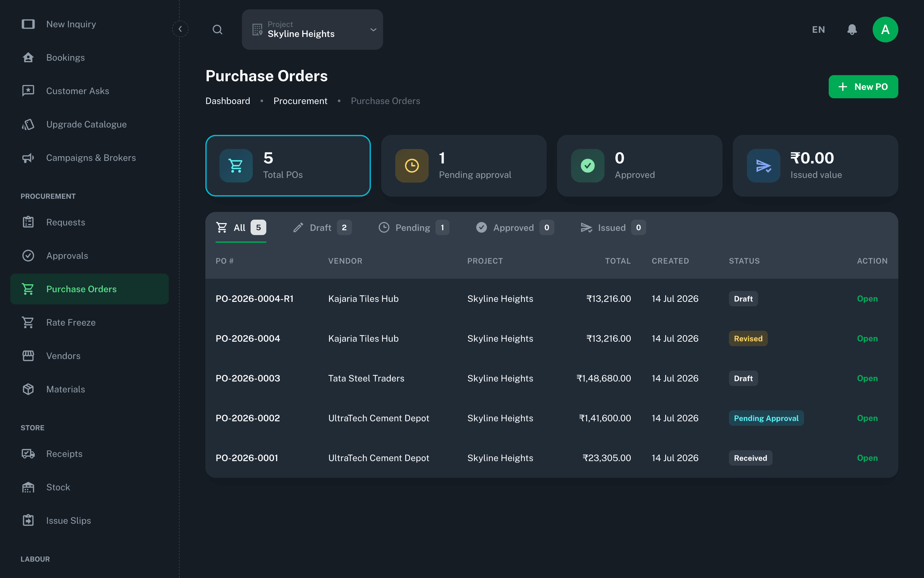924x578 pixels.
Task: Go to Procurement breadcrumb
Action: (x=300, y=101)
